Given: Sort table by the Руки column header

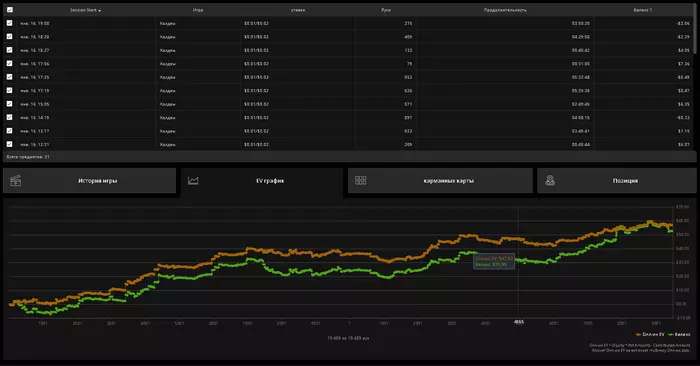Looking at the screenshot, I should click(x=386, y=10).
